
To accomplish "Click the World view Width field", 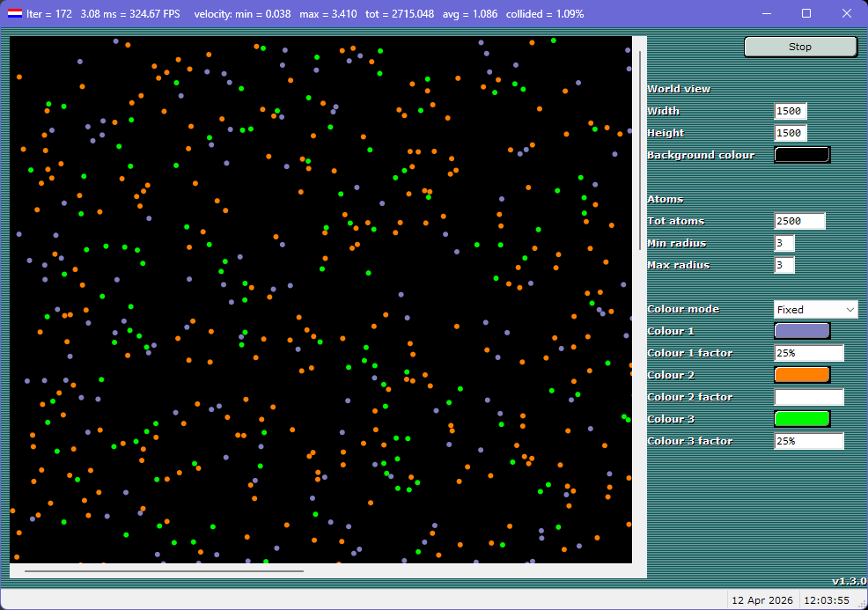I will (x=790, y=111).
